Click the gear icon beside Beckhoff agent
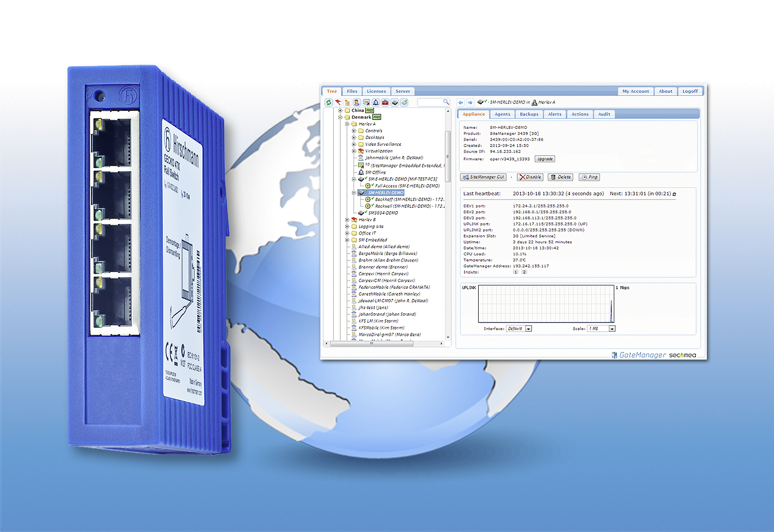Image resolution: width=774 pixels, height=532 pixels. click(x=368, y=199)
